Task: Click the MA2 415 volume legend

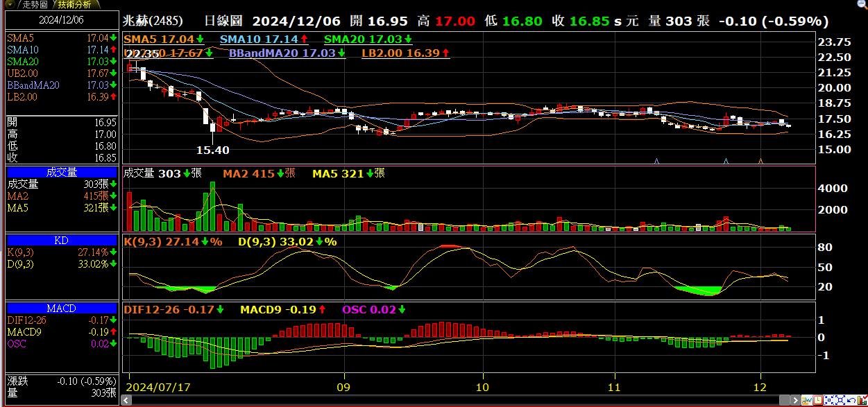Action: click(259, 173)
